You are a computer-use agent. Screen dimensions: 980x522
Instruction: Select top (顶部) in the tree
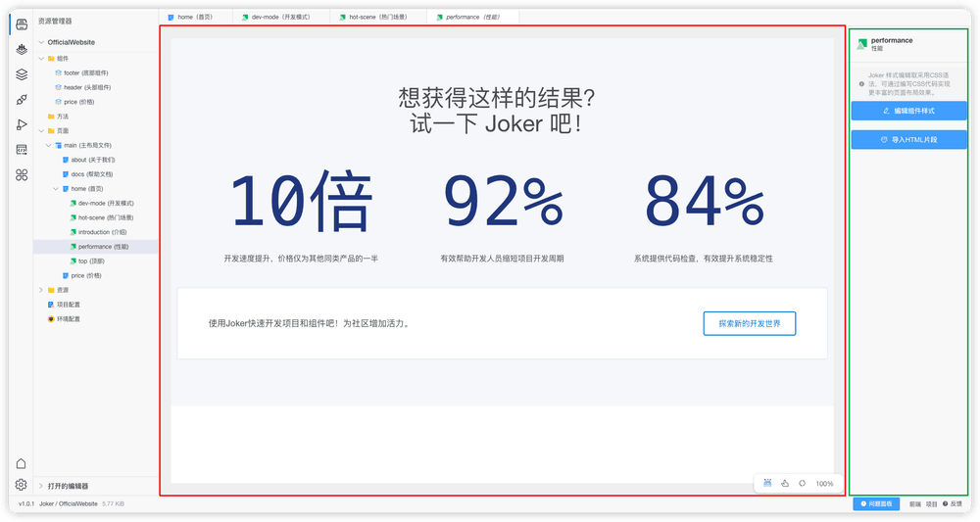[x=91, y=261]
